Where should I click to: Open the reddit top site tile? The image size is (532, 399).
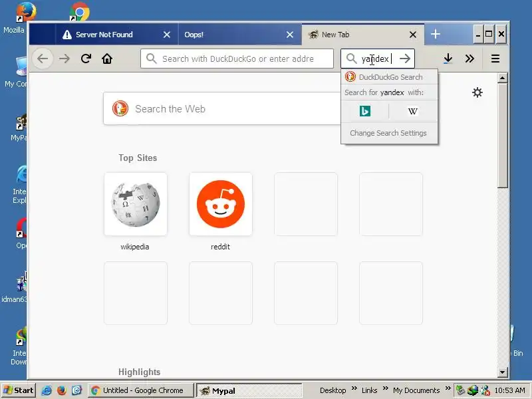pyautogui.click(x=221, y=204)
